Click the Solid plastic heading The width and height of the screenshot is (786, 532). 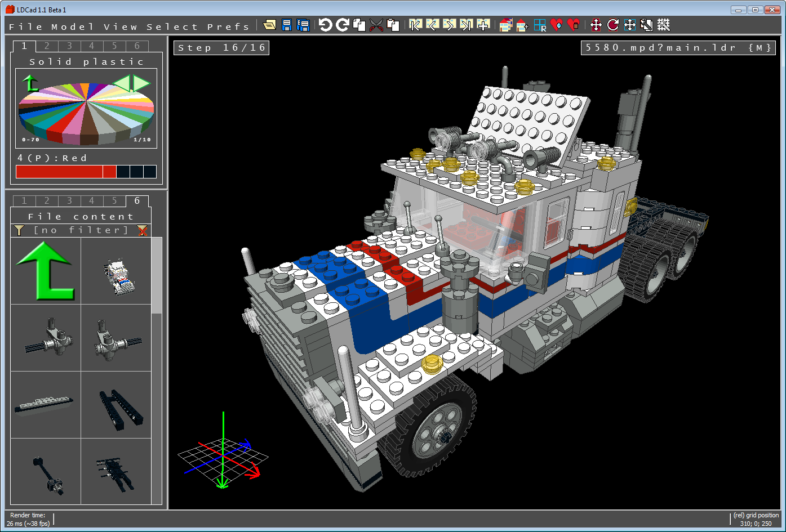point(87,62)
